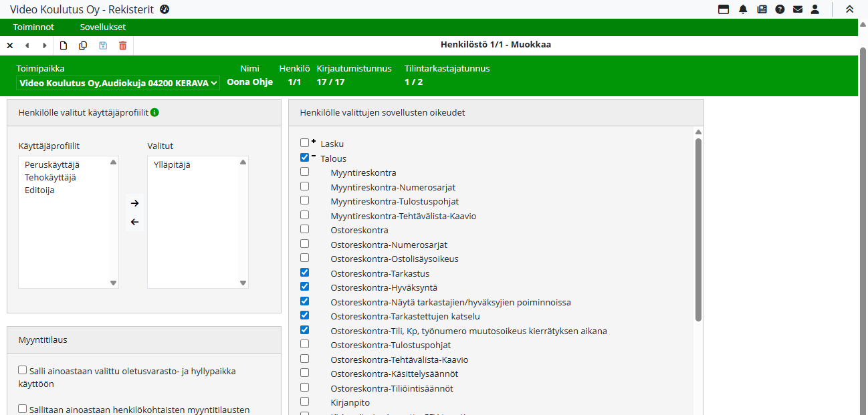This screenshot has height=415, width=868.
Task: Save the record with the floppy disk icon
Action: pos(103,45)
